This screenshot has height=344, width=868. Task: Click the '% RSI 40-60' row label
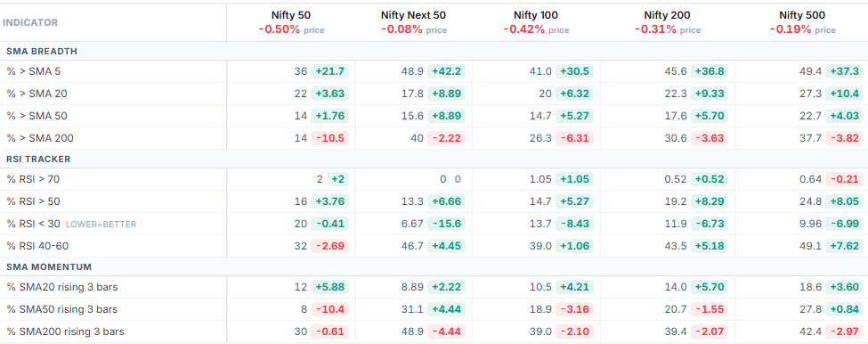point(37,246)
